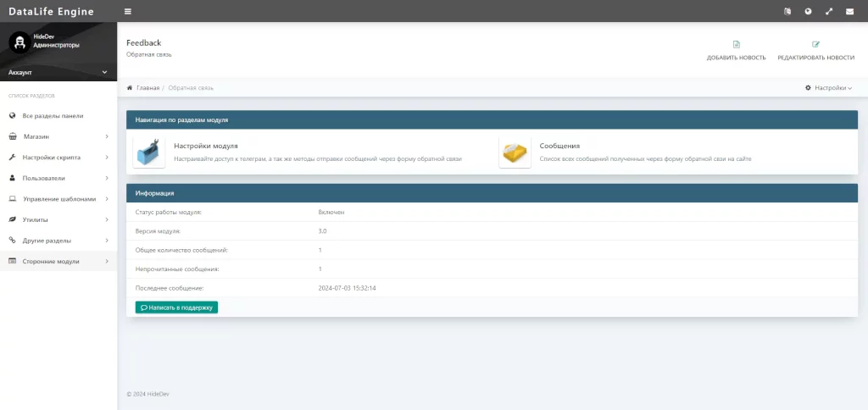Expand the Пользователи chevron
Image resolution: width=868 pixels, height=410 pixels.
pos(107,178)
